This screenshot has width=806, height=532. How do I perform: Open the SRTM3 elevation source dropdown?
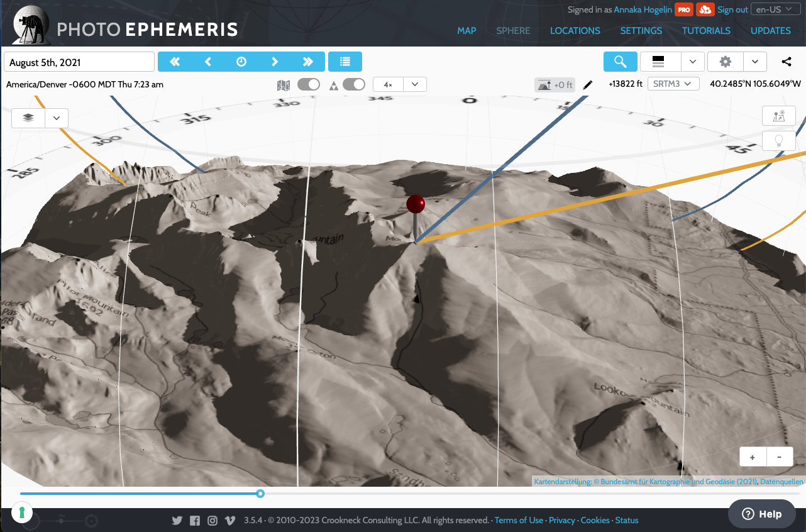[673, 84]
